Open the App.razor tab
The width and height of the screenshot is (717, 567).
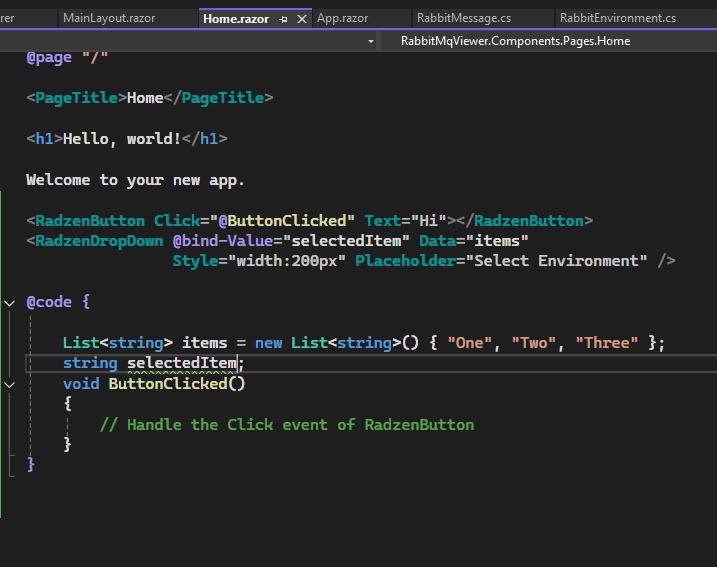(342, 18)
